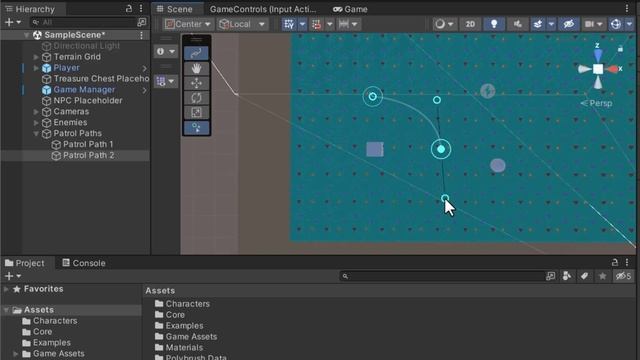The height and width of the screenshot is (360, 640).
Task: Expand the Cameras object
Action: tap(36, 112)
